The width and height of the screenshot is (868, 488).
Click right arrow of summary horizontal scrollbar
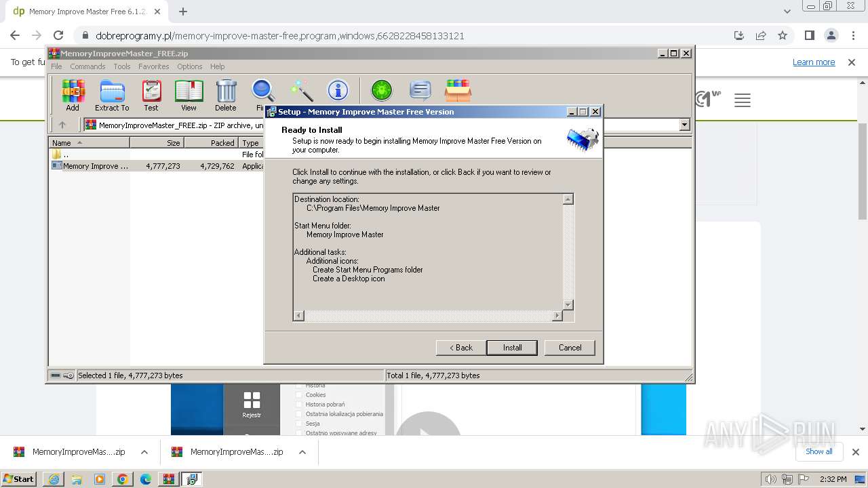point(557,316)
